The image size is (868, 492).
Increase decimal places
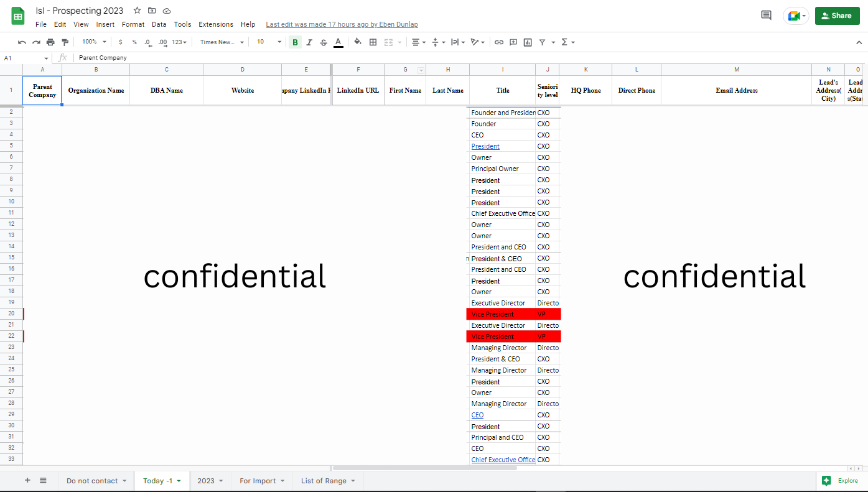[x=162, y=42]
